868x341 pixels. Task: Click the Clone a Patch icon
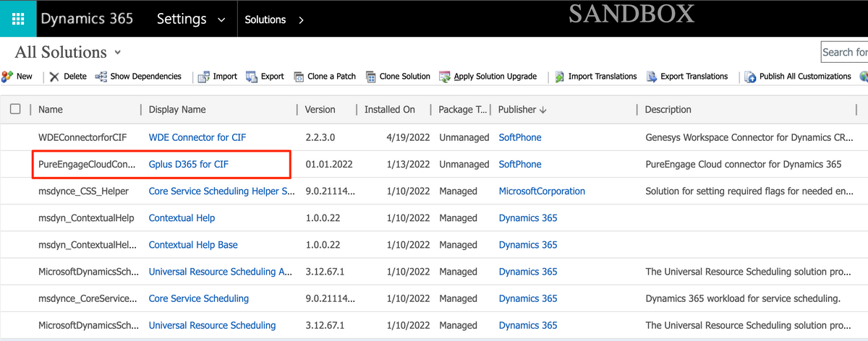[299, 77]
